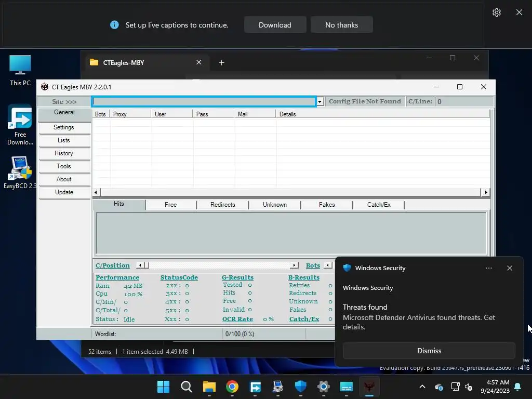
Task: Sort by Proxy column header
Action: click(x=130, y=114)
